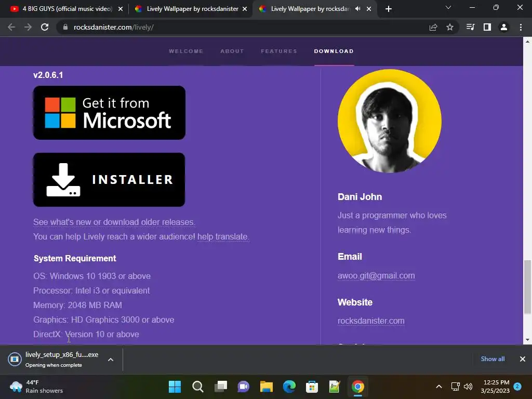Open the lively_setup_x86 download item
The height and width of the screenshot is (399, 532).
tap(54, 360)
